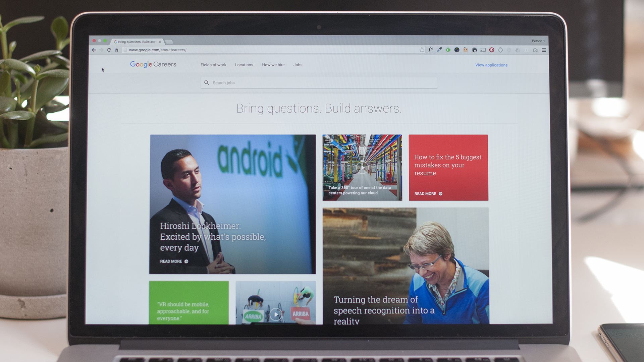Click the ColorZilla eyedropper extension icon
Screen dimensions: 644x362
439,50
